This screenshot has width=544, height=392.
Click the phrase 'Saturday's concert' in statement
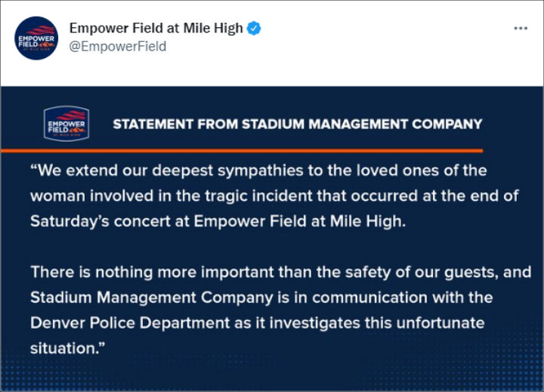(x=100, y=221)
